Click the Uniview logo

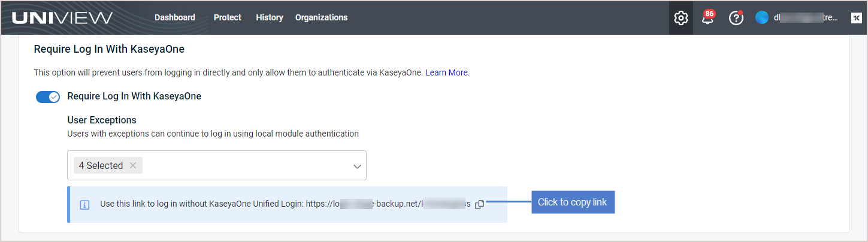(62, 18)
